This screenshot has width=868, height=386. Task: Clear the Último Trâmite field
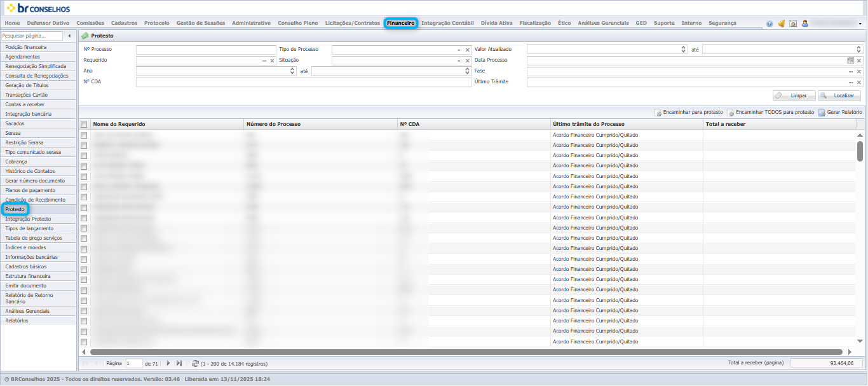(859, 82)
